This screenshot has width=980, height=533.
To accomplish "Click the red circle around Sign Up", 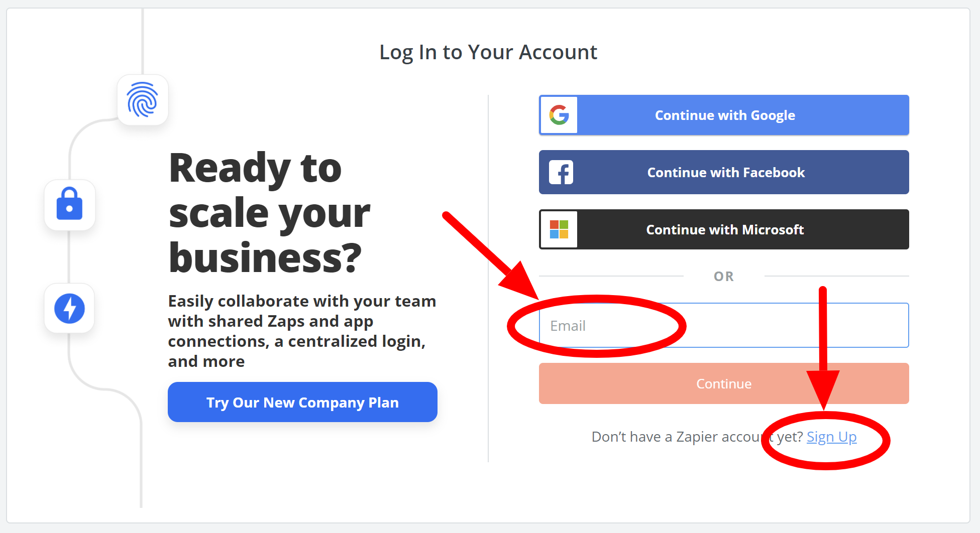I will (825, 440).
